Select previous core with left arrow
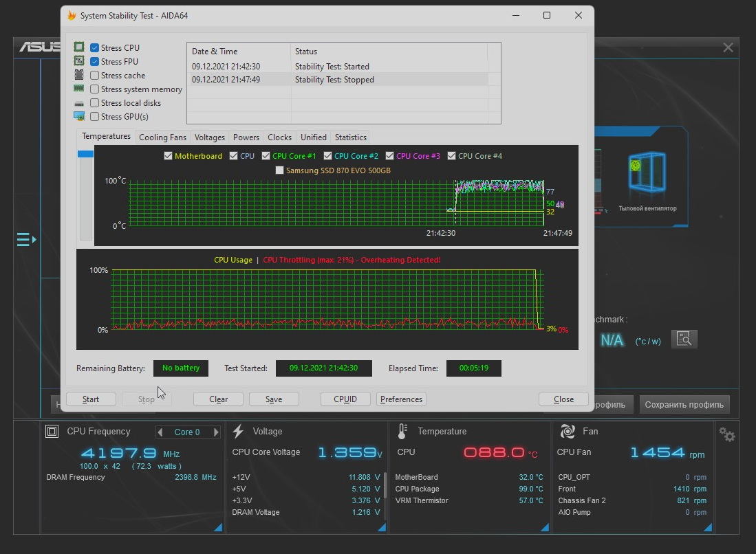Image resolution: width=756 pixels, height=554 pixels. [160, 432]
